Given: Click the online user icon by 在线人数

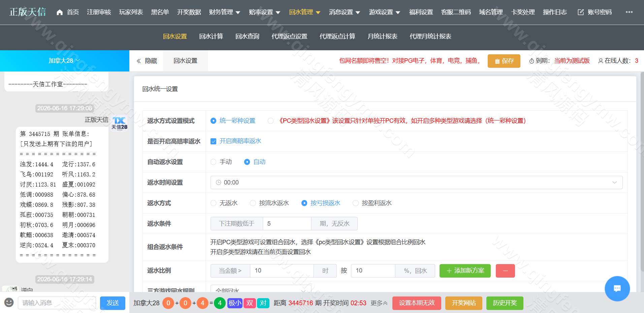Looking at the screenshot, I should point(601,61).
